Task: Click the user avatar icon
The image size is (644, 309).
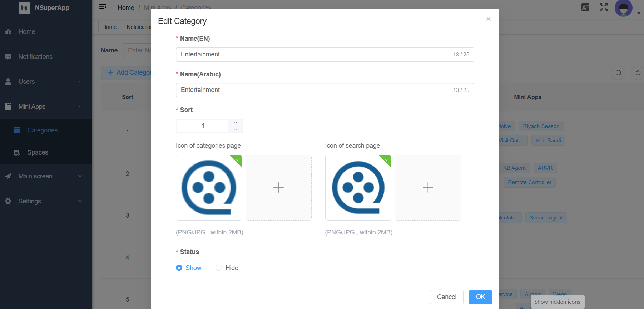Action: tap(623, 8)
